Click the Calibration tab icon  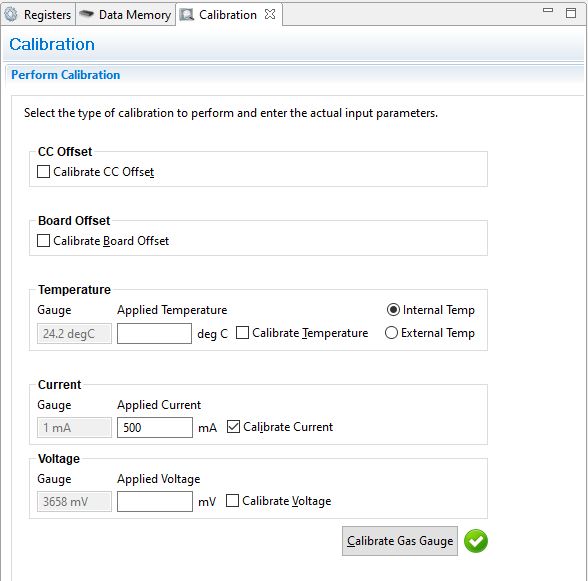(187, 15)
